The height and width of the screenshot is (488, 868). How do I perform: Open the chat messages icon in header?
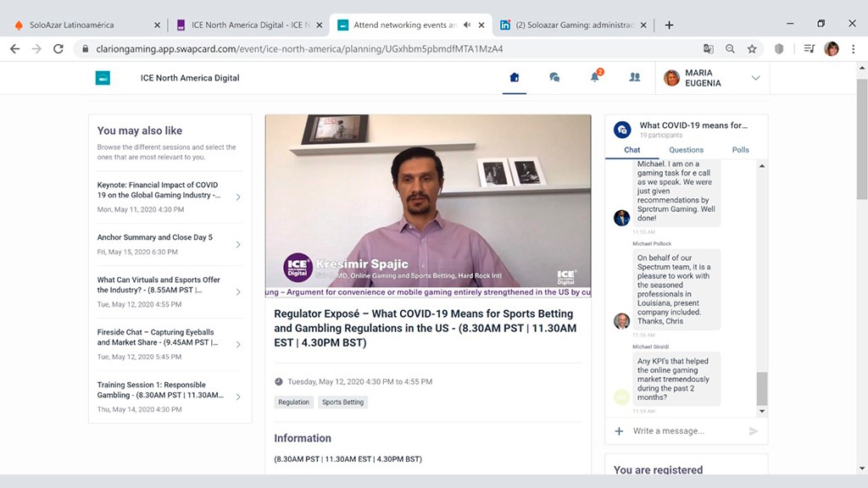click(554, 77)
